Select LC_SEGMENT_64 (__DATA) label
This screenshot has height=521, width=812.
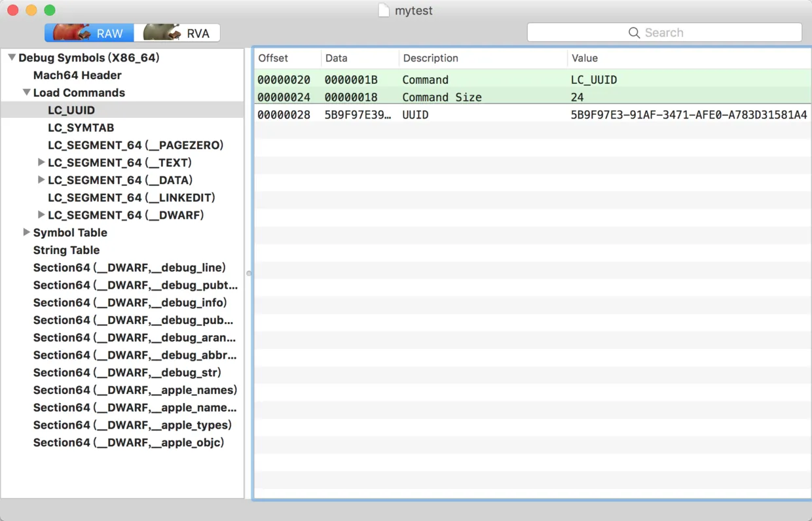point(120,180)
